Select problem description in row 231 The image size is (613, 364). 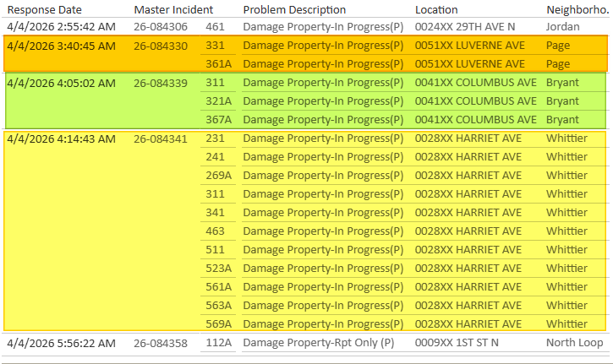point(323,139)
